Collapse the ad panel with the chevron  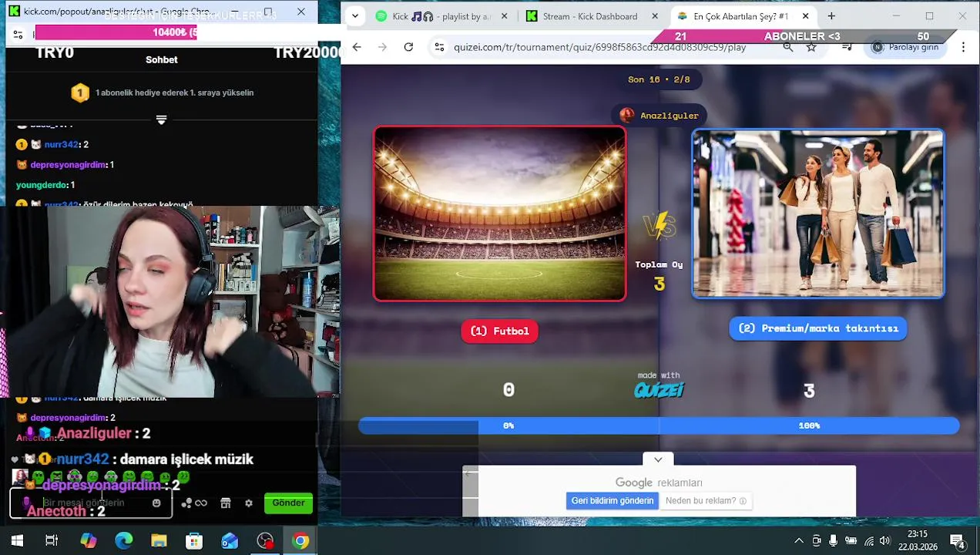658,459
